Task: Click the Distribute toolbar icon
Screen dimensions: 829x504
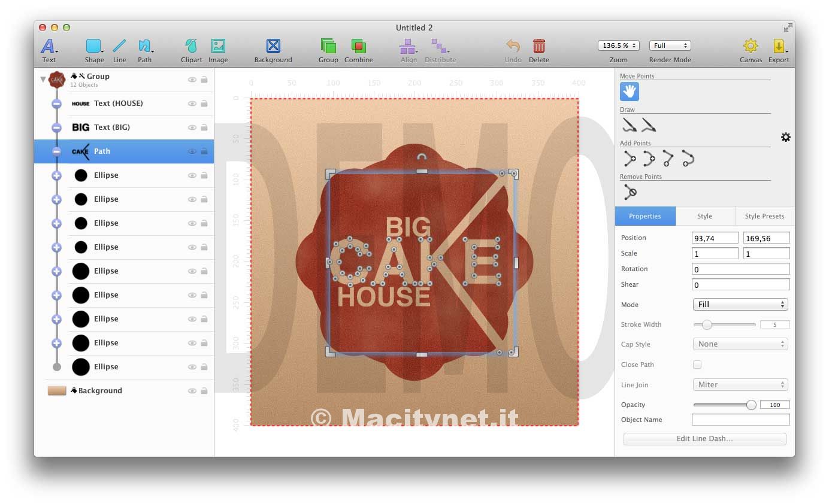Action: 440,46
